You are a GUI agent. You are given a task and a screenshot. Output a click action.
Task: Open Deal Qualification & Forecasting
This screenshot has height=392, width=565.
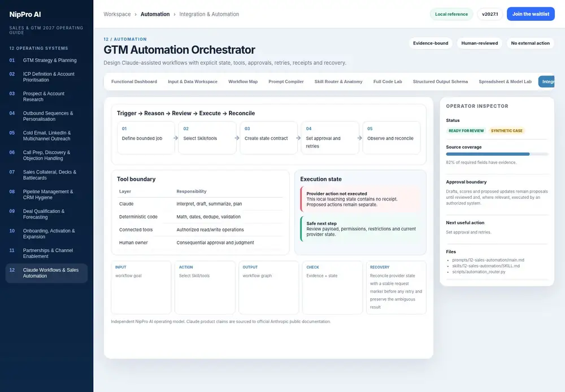pyautogui.click(x=46, y=214)
